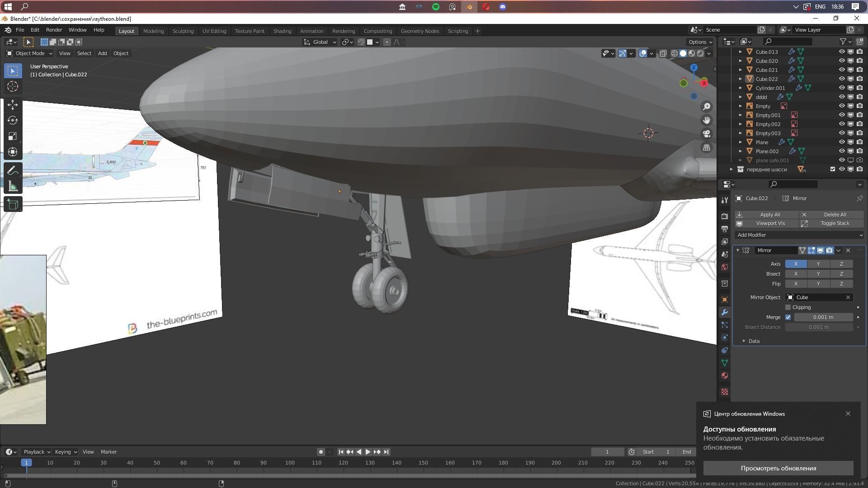Uncheck переднее шасси collection checkbox
Screen dimensions: 868x488
tap(833, 169)
